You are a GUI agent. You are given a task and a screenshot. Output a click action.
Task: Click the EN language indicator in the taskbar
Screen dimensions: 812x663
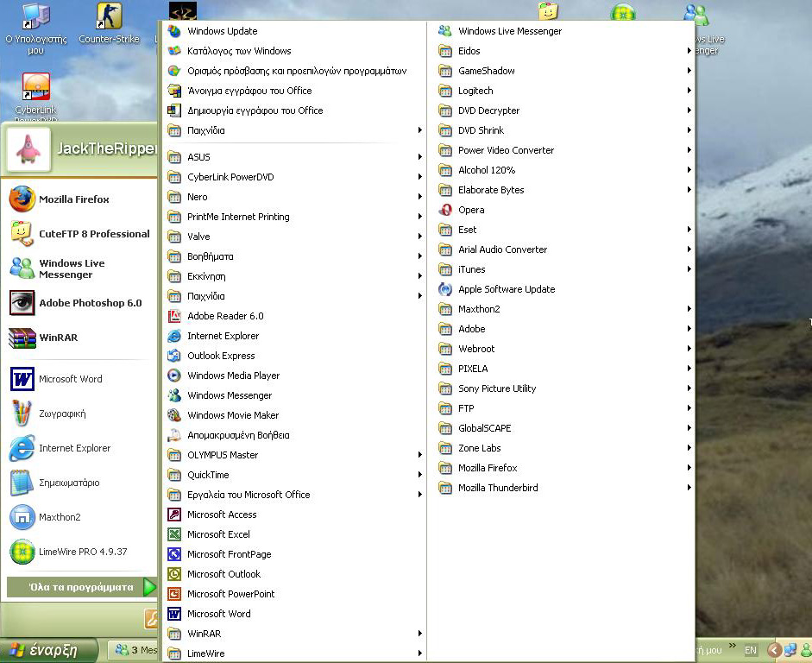pos(751,650)
